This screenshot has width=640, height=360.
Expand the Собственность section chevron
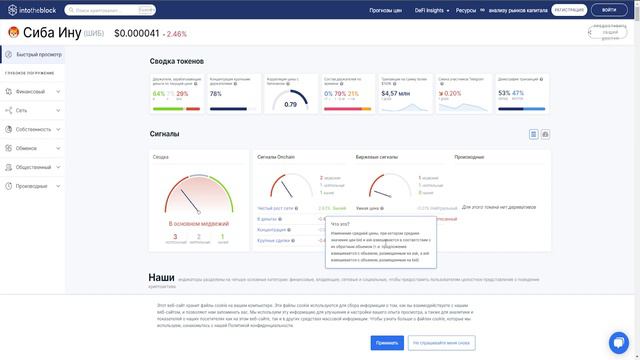coord(58,129)
